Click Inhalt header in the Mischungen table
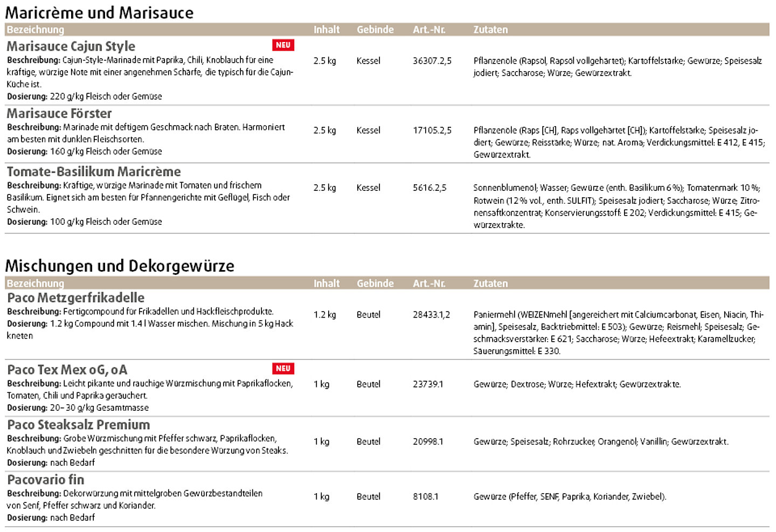Screen dimensions: 776x532 tap(327, 284)
